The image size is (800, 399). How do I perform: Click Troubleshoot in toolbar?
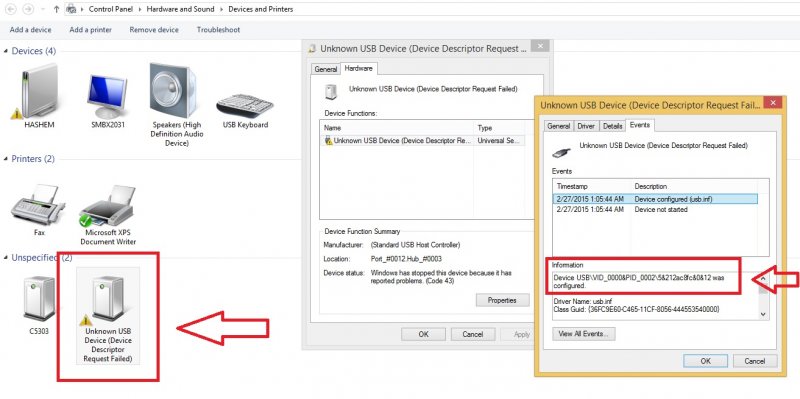pos(218,30)
